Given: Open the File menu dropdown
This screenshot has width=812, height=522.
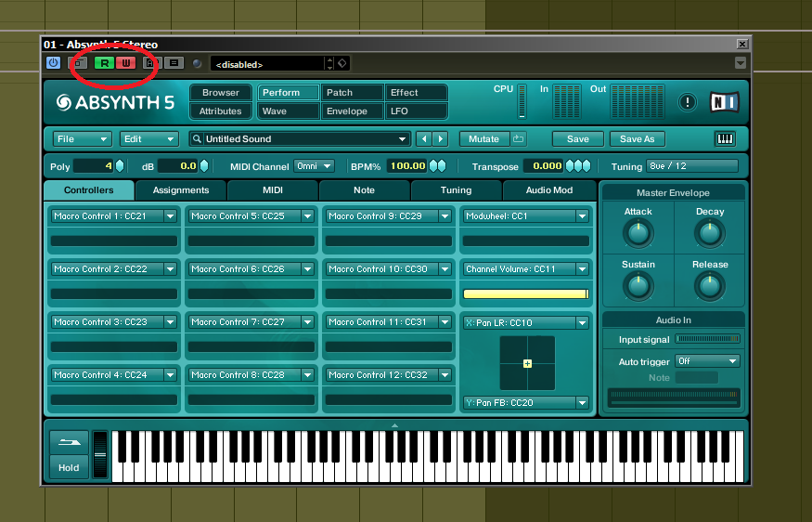Looking at the screenshot, I should tap(83, 139).
